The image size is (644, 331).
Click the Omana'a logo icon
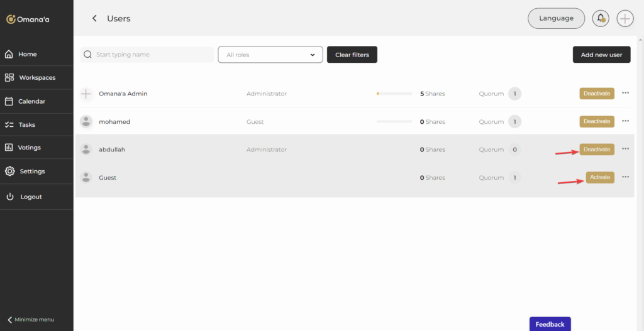coord(11,19)
